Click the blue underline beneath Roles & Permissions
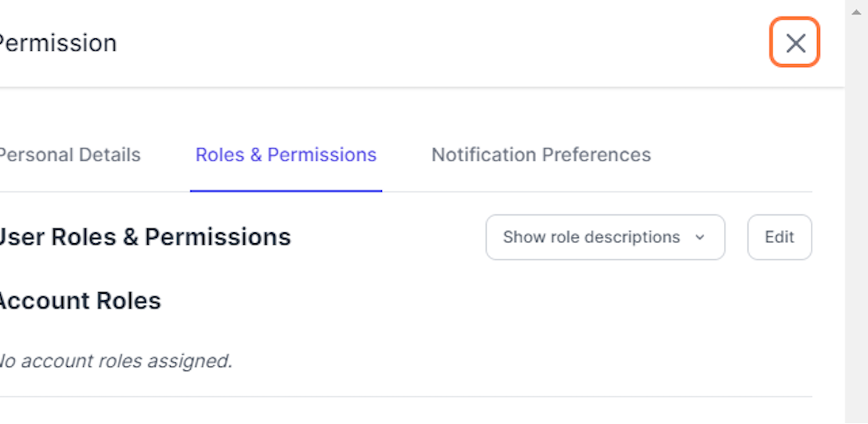Image resolution: width=868 pixels, height=424 pixels. tap(286, 191)
